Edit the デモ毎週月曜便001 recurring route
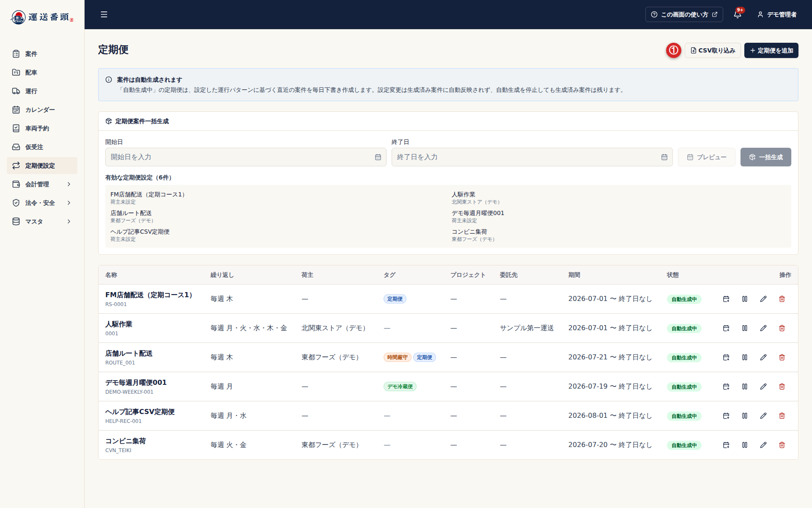Image resolution: width=812 pixels, height=508 pixels. pos(763,387)
